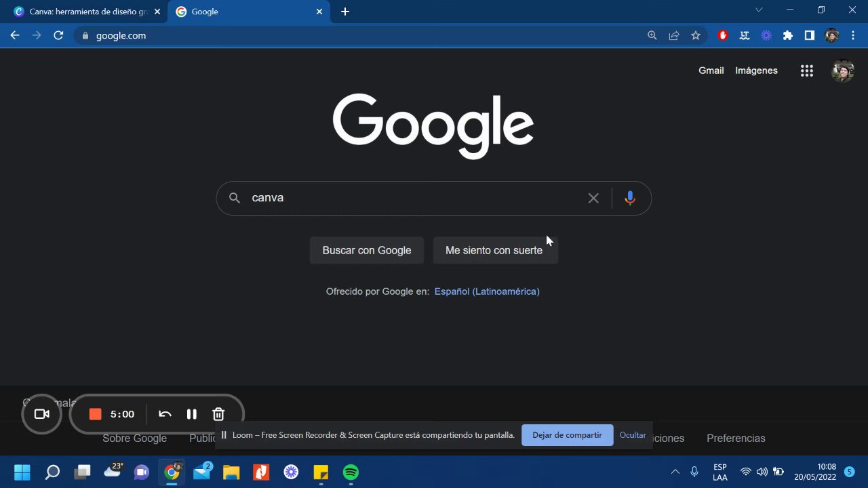The width and height of the screenshot is (868, 488).
Task: Open Google account avatar on page
Action: click(x=843, y=70)
